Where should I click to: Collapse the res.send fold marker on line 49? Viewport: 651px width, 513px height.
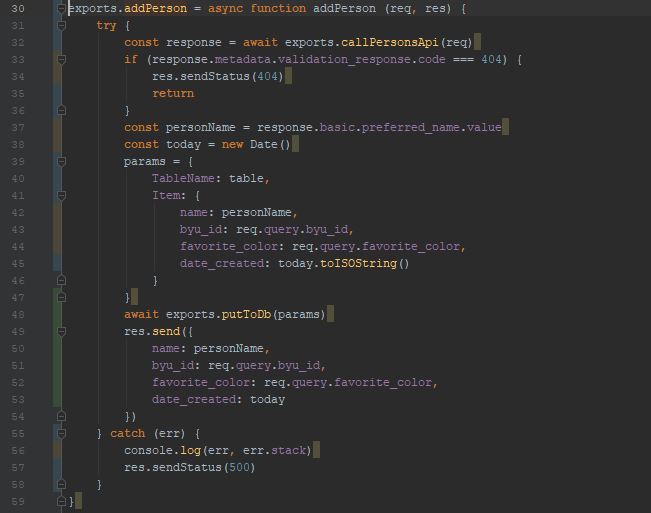pos(61,331)
